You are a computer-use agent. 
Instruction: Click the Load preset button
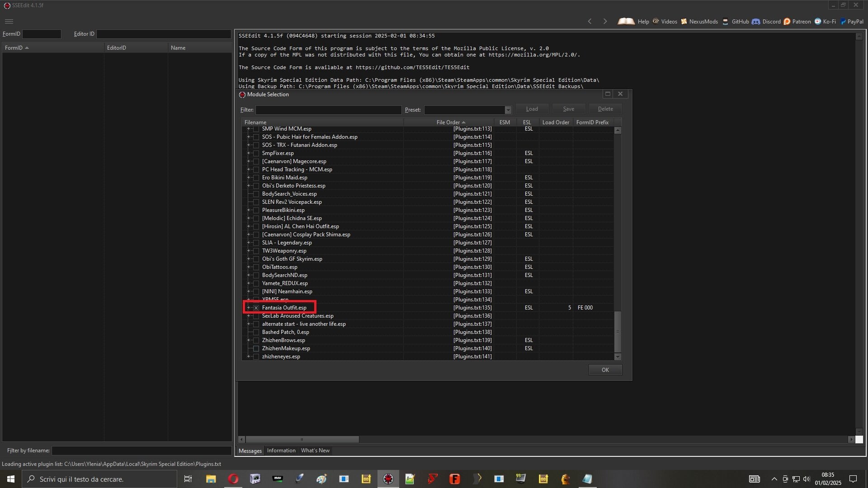click(x=532, y=109)
